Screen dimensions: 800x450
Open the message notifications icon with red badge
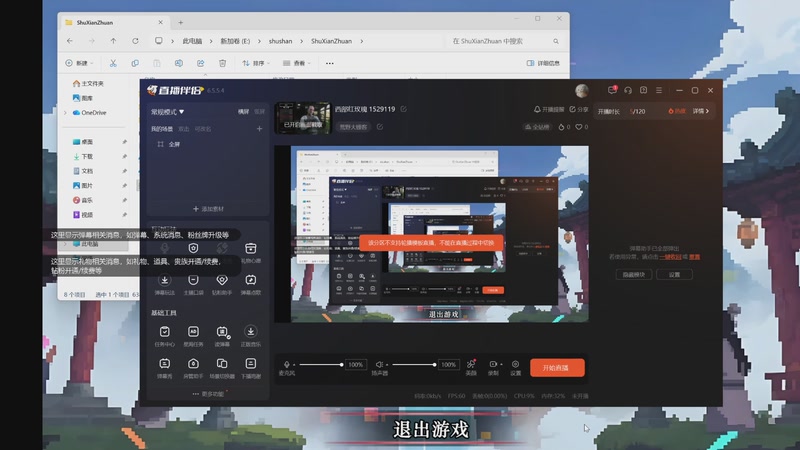pos(612,90)
